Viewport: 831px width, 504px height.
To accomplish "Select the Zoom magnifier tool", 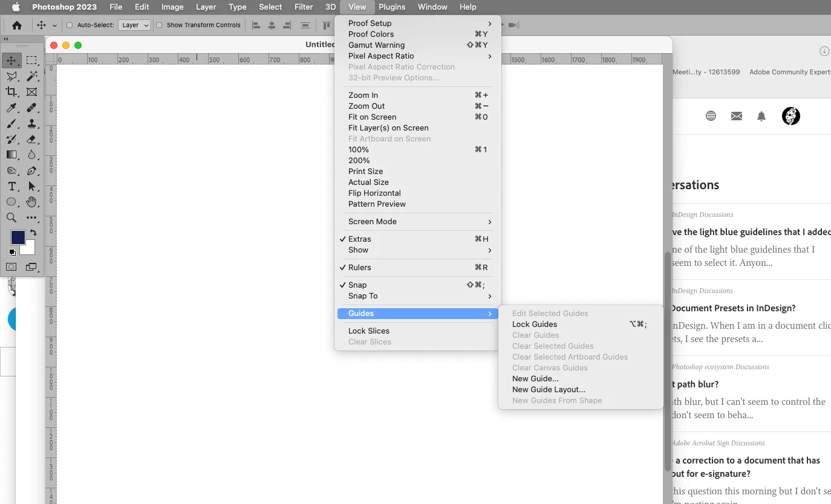I will [11, 218].
